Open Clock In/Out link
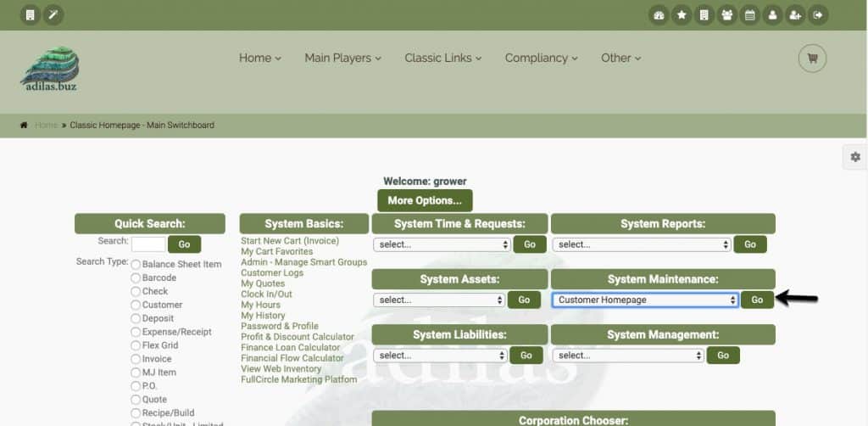 [x=266, y=294]
